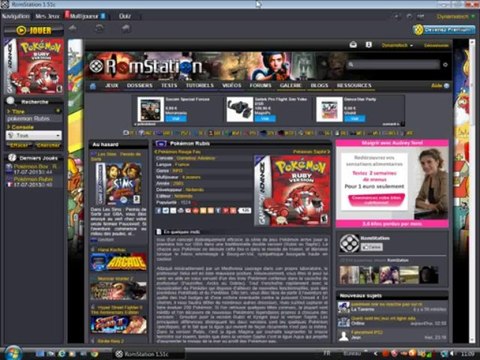Click the Audrey diet advertisement banner

pos(392,184)
